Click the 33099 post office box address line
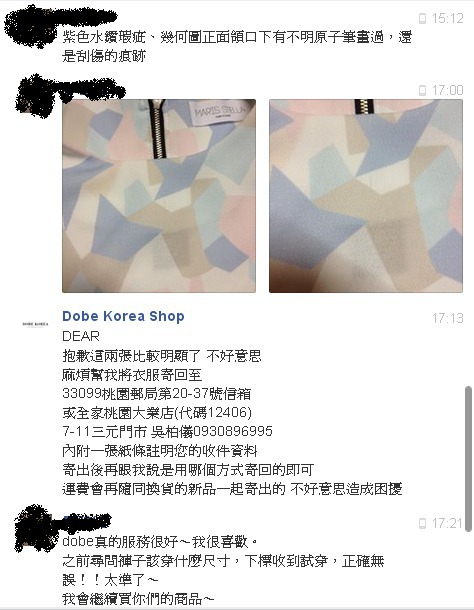Viewport: 474px width, 610px height. 156,394
